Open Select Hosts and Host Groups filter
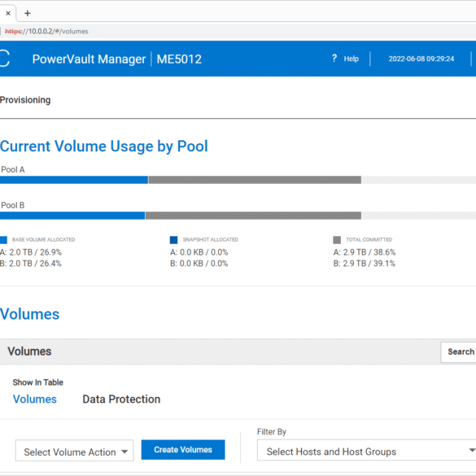Image resolution: width=476 pixels, height=476 pixels. pyautogui.click(x=366, y=450)
